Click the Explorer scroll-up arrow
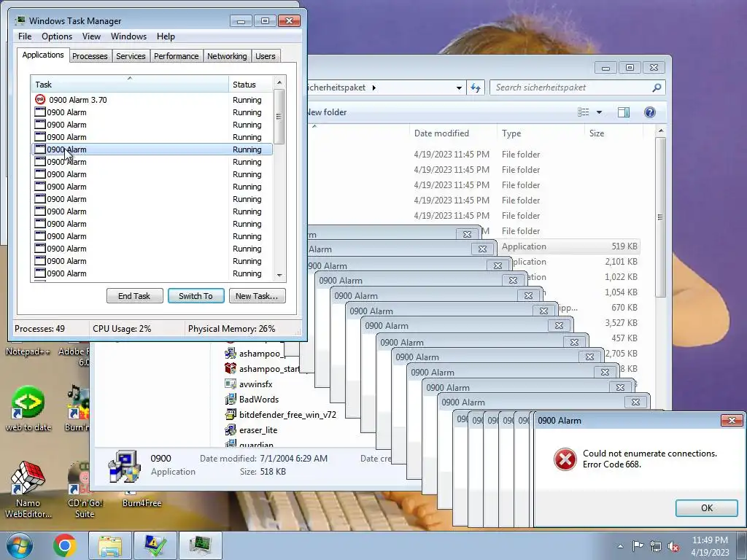 click(660, 131)
